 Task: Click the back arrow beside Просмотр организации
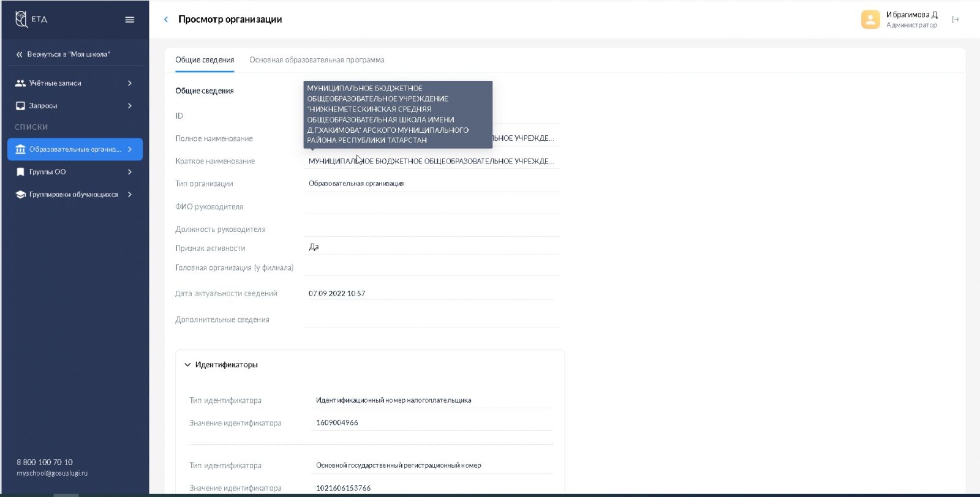pyautogui.click(x=166, y=20)
